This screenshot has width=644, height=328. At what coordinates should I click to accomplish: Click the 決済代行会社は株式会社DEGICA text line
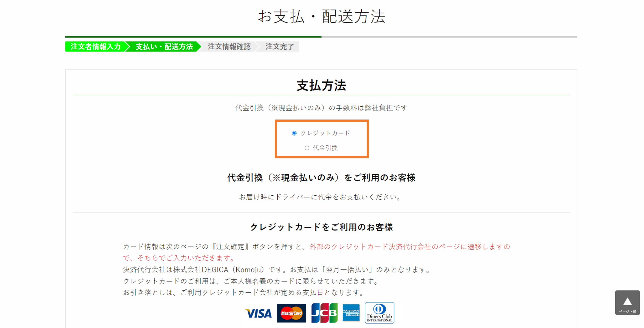(x=276, y=270)
